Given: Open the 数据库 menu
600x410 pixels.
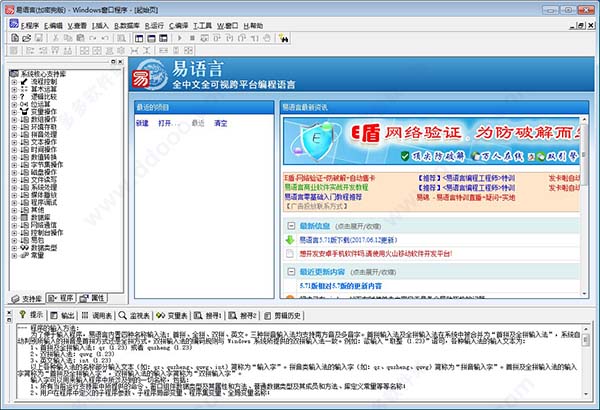Looking at the screenshot, I should click(127, 26).
